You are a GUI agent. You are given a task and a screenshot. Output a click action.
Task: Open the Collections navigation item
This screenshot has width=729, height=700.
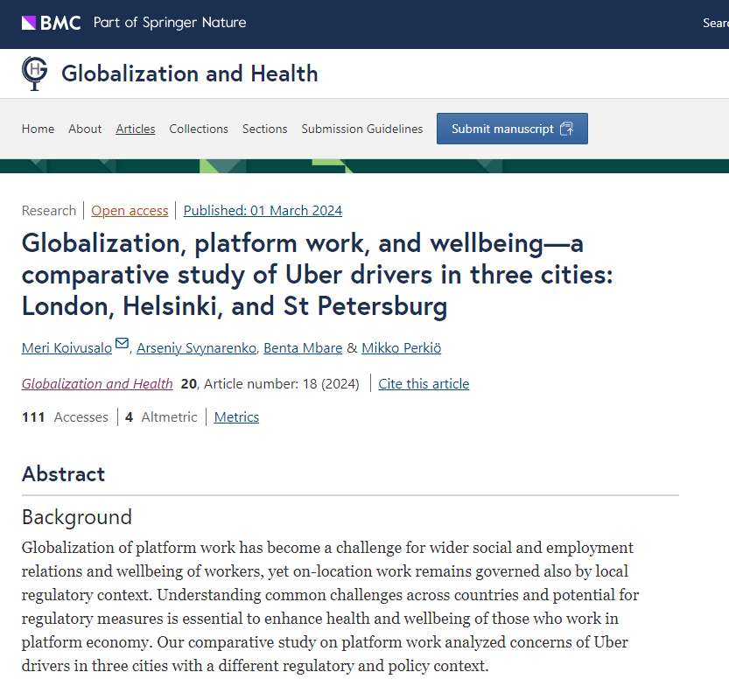coord(199,129)
